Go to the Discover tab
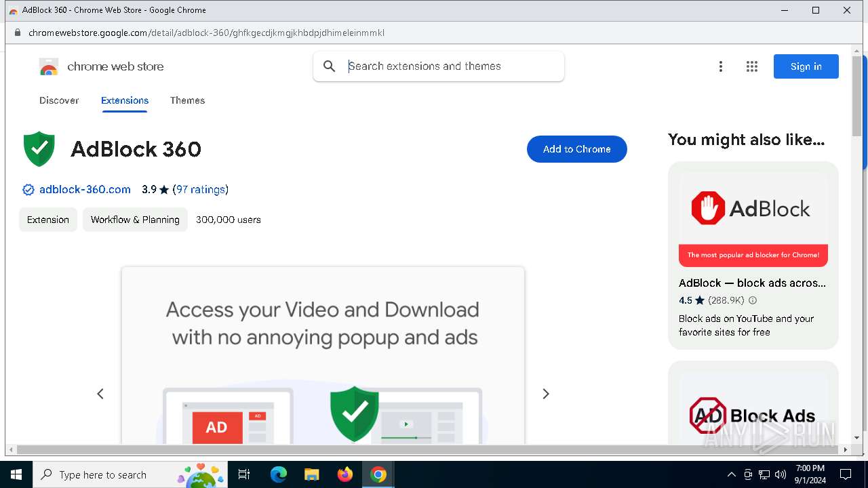 coord(59,100)
